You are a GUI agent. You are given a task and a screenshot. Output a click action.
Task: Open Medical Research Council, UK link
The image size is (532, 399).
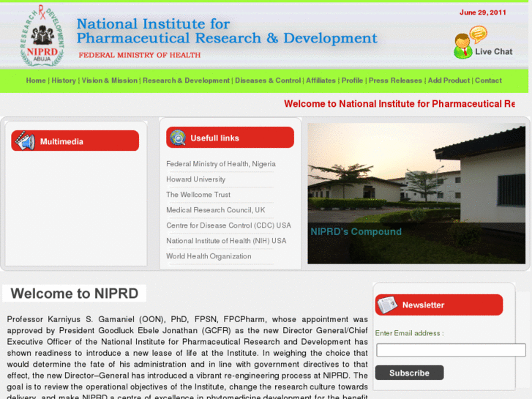click(x=215, y=210)
